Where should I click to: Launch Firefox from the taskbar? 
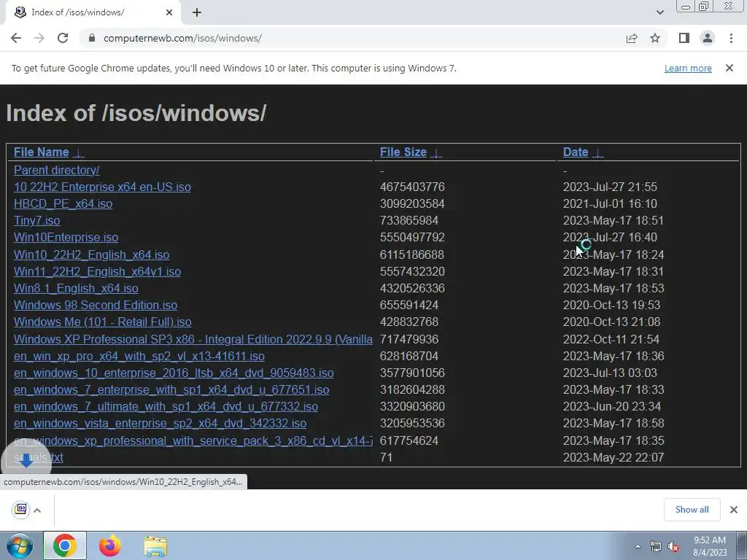click(x=109, y=545)
